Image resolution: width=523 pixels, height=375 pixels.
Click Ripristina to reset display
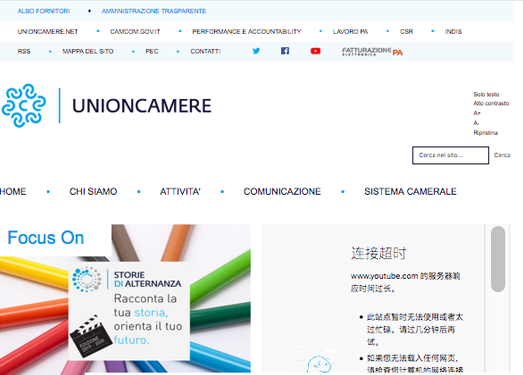pos(486,133)
